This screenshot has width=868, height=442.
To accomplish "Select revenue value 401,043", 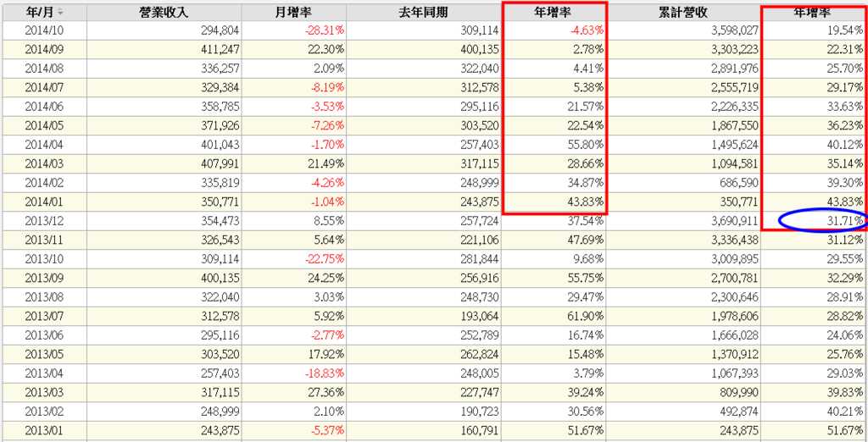I will click(221, 145).
